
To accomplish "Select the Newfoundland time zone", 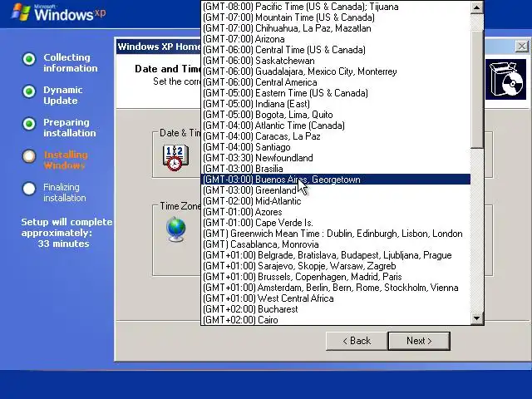I will click(x=336, y=158).
